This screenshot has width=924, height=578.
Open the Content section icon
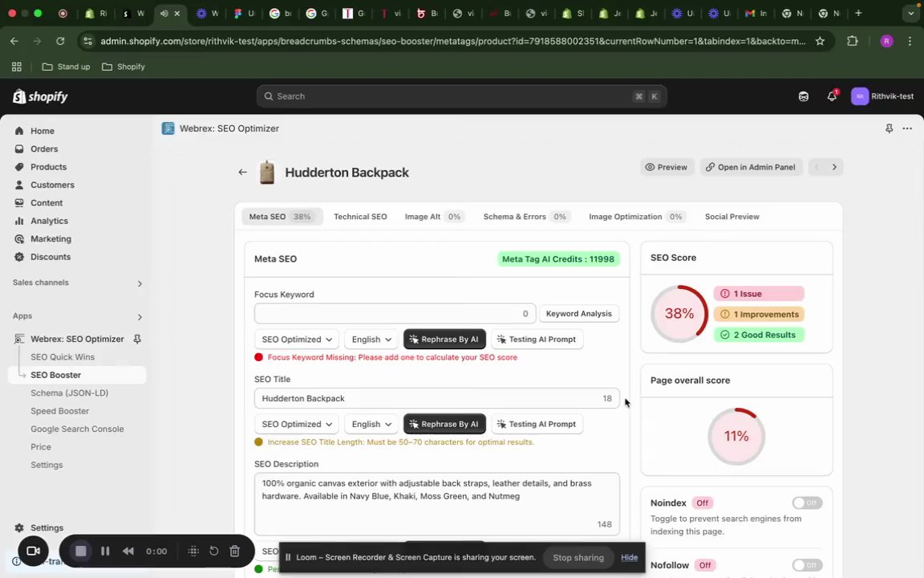pos(19,203)
